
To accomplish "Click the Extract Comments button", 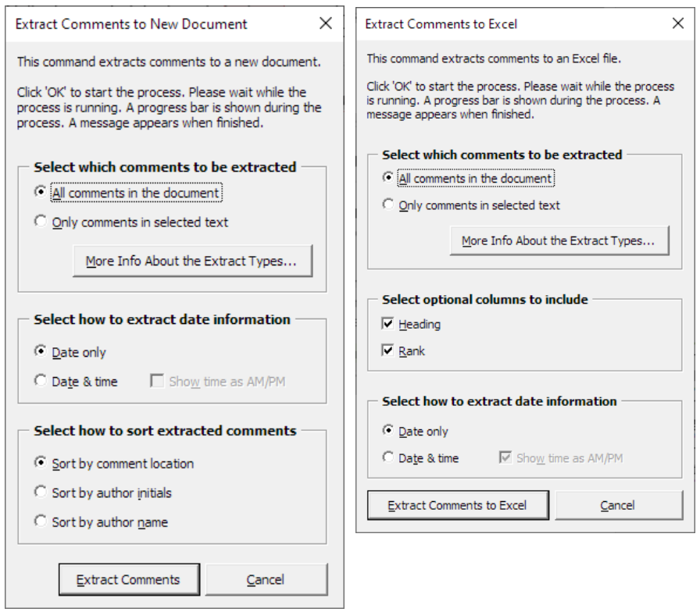I will coord(129,579).
